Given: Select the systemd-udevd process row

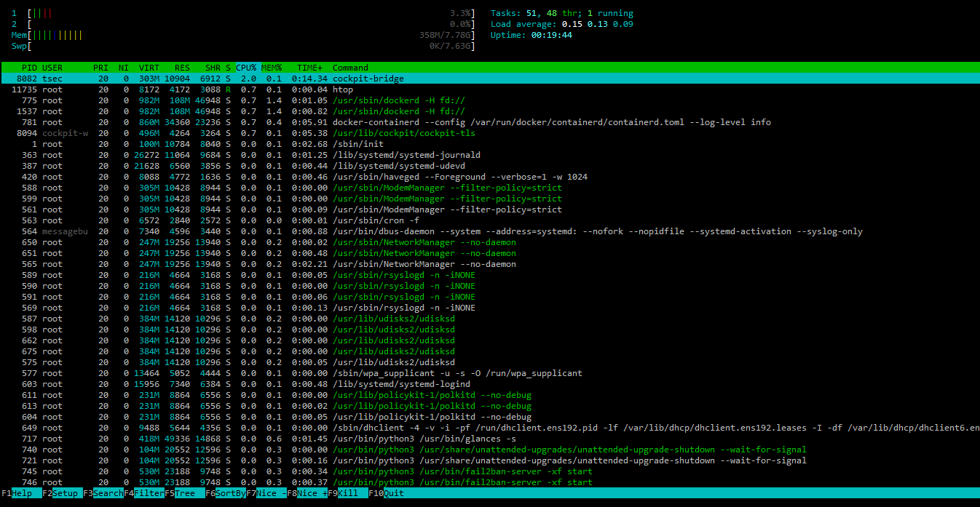Looking at the screenshot, I should (x=490, y=166).
